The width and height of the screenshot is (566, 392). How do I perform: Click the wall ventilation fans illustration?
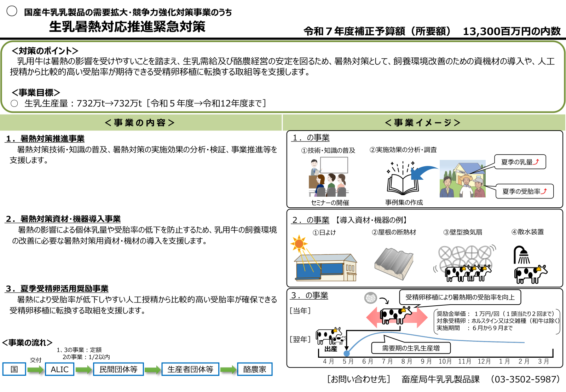point(464,263)
